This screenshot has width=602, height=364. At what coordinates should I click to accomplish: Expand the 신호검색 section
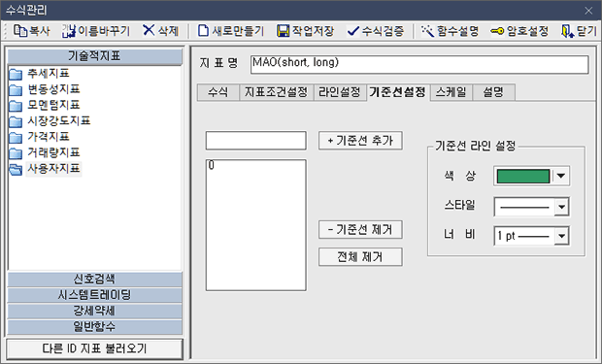tap(94, 280)
